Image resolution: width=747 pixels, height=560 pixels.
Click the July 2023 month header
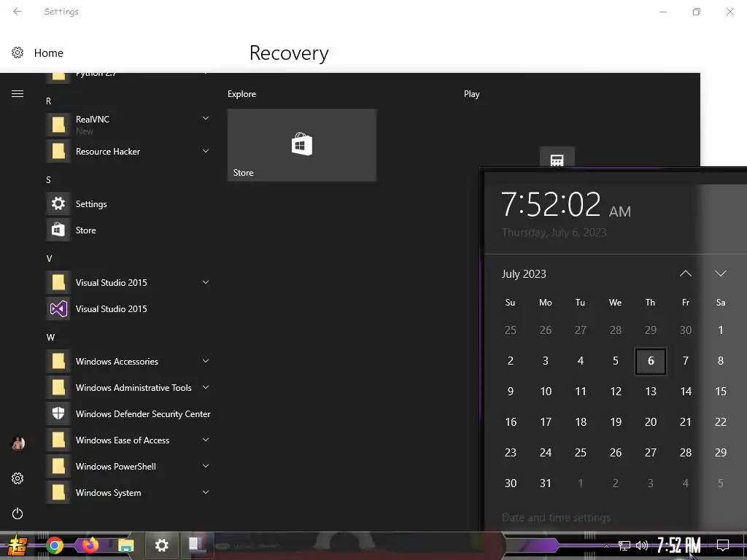524,274
